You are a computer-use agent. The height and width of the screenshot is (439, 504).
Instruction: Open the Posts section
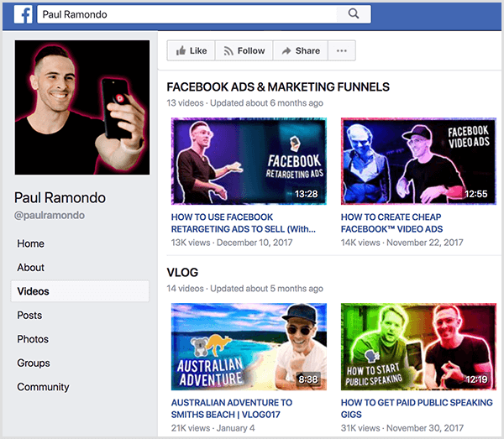(x=29, y=315)
